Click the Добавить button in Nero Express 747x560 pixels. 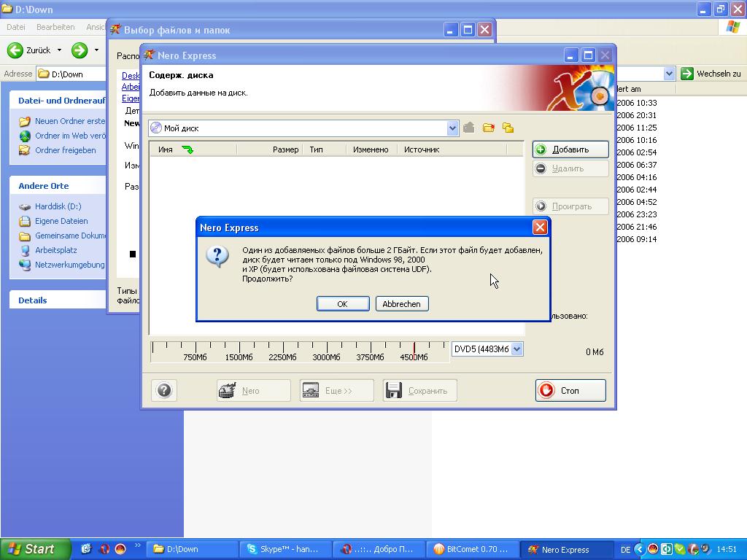(570, 149)
